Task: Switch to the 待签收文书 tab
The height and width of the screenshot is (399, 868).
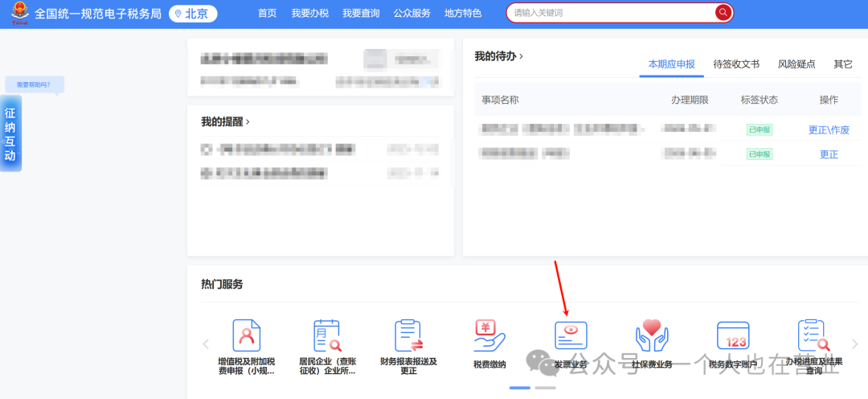Action: pos(736,64)
